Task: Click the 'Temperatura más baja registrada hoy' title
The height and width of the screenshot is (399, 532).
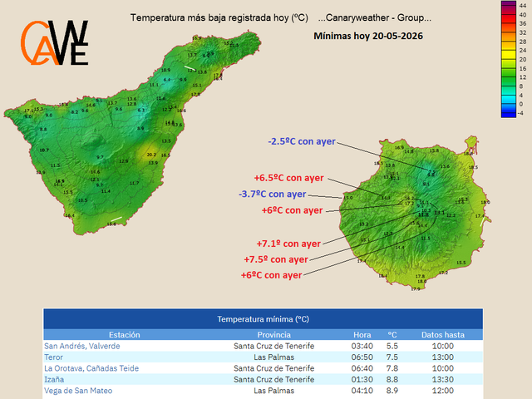Action: [x=219, y=17]
